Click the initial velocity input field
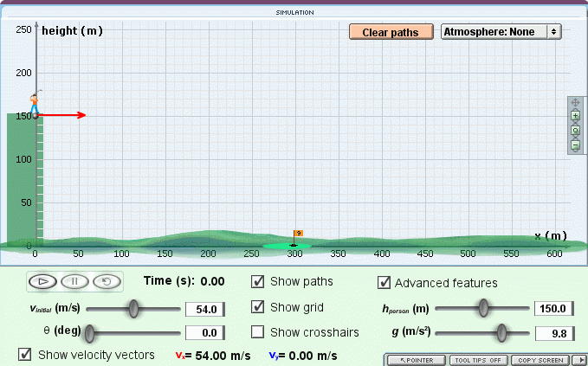This screenshot has width=588, height=366. [205, 309]
